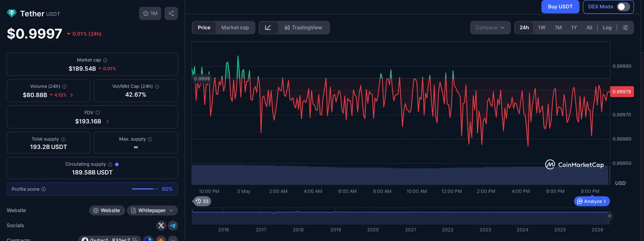The image size is (644, 241).
Task: Click the 0xdac1...831ec7 contract chip
Action: pyautogui.click(x=110, y=239)
